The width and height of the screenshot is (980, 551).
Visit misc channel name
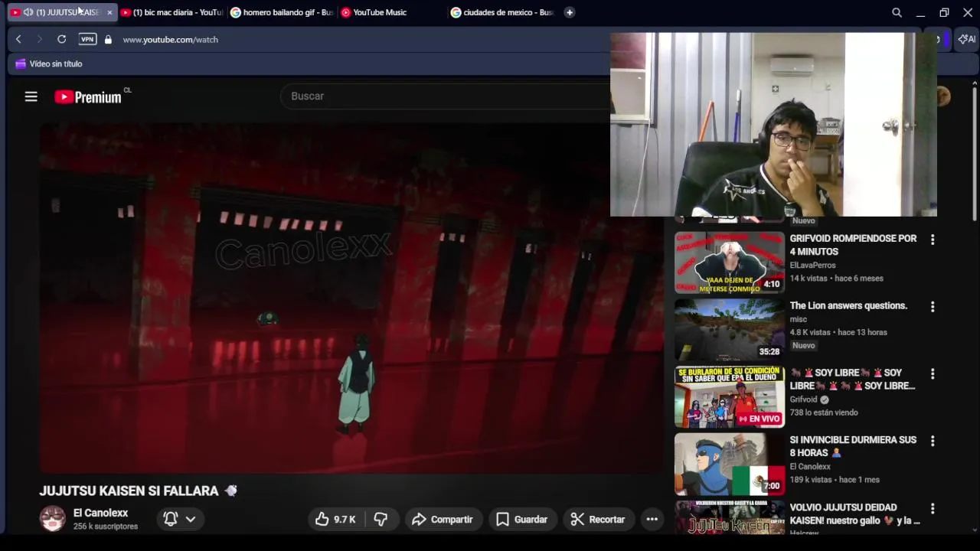point(798,319)
